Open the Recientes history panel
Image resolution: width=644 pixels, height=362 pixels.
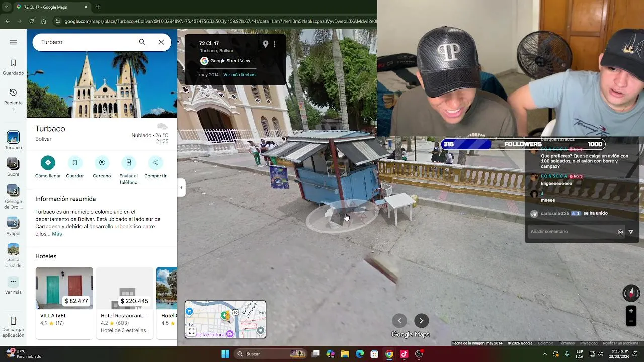13,99
